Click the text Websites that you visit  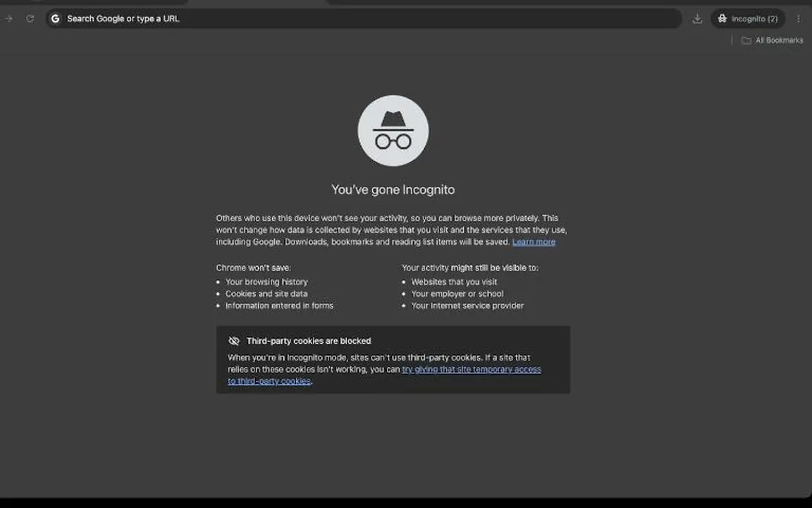454,282
